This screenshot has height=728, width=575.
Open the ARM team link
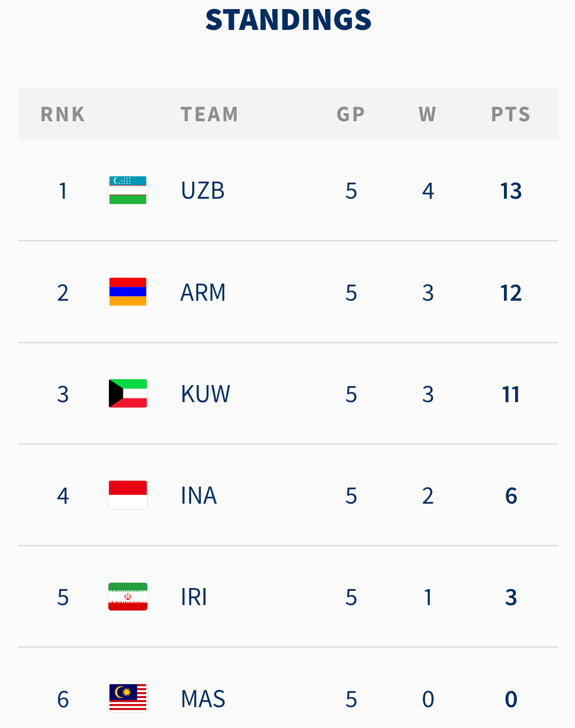(203, 293)
